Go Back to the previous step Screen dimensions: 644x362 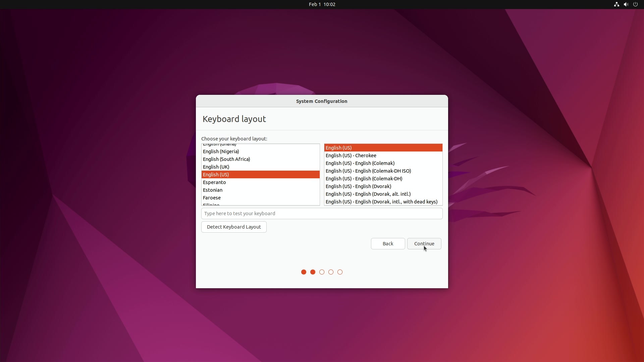pos(388,244)
